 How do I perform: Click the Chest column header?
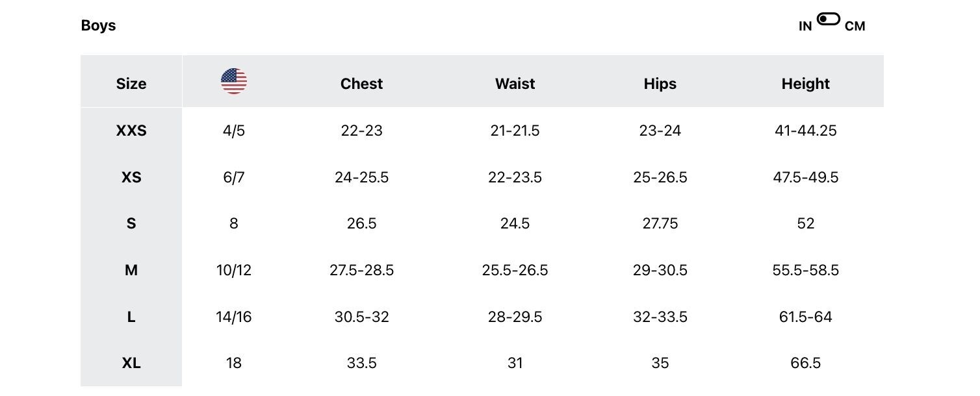361,84
